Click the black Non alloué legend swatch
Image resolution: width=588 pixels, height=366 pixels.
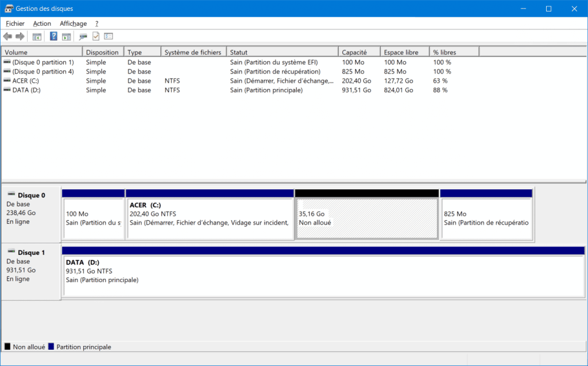point(7,347)
